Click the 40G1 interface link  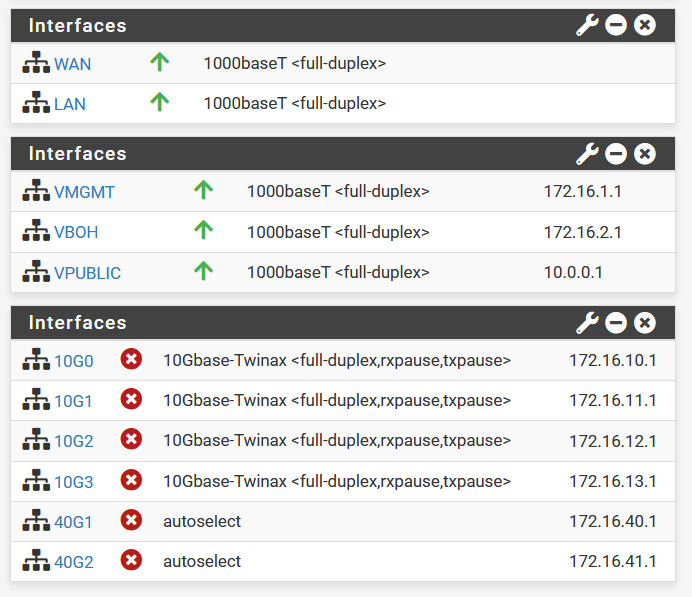click(73, 521)
